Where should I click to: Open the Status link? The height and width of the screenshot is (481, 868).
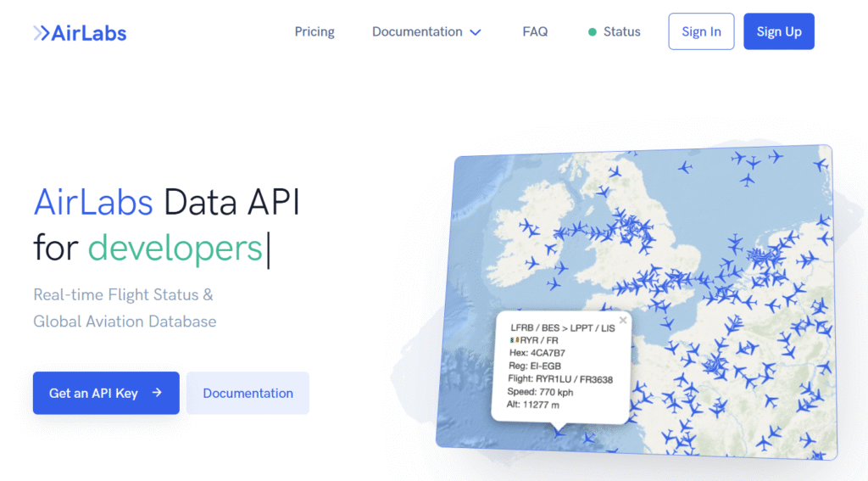[621, 32]
